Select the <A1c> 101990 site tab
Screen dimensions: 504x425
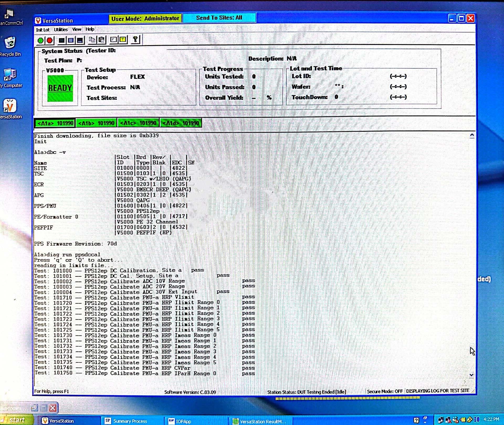138,123
